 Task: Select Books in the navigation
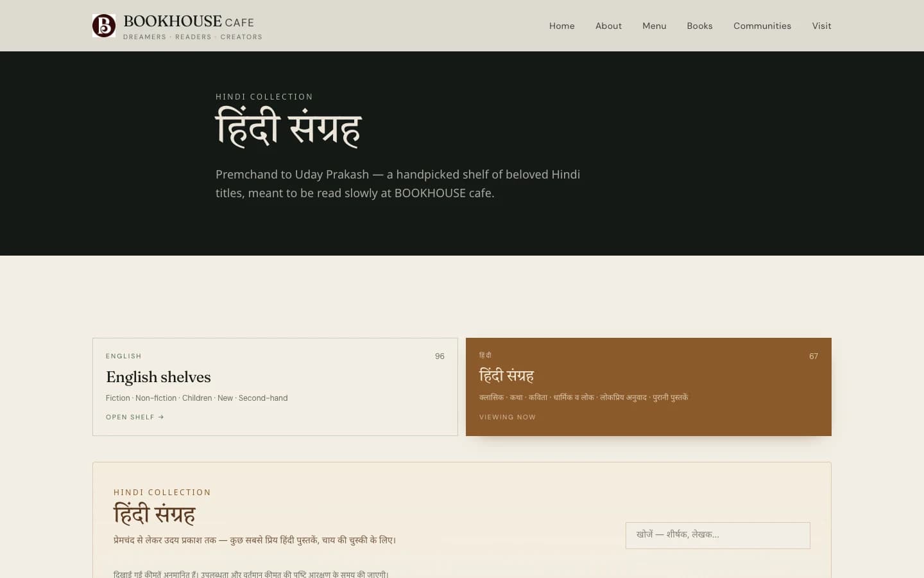coord(699,26)
